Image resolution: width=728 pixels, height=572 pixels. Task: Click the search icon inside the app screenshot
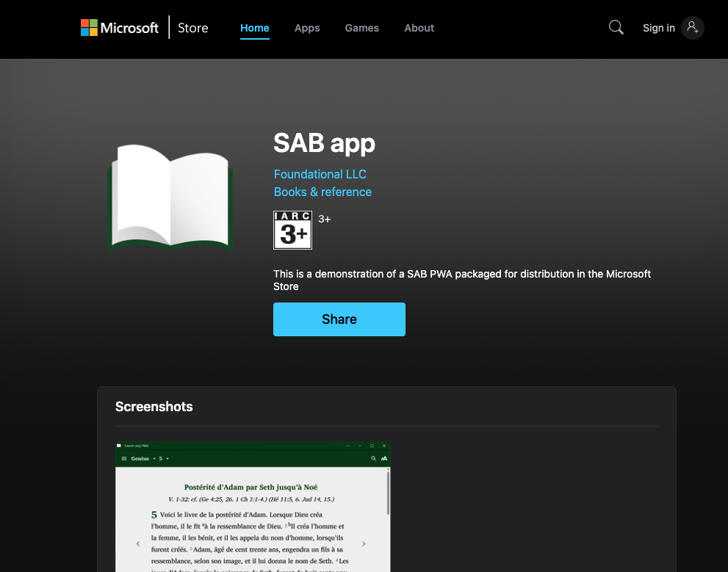point(373,459)
